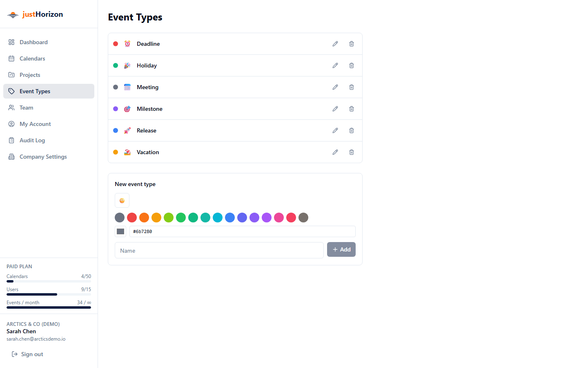The width and height of the screenshot is (588, 368).
Task: Focus the Name input field
Action: [x=219, y=250]
